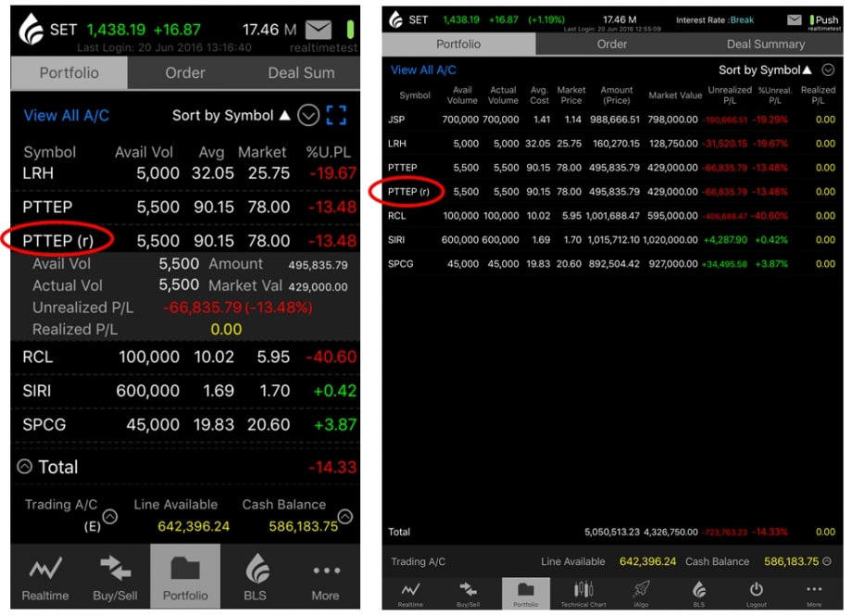The image size is (852, 616).
Task: Toggle Sort by Symbol order in phone view
Action: tap(232, 116)
